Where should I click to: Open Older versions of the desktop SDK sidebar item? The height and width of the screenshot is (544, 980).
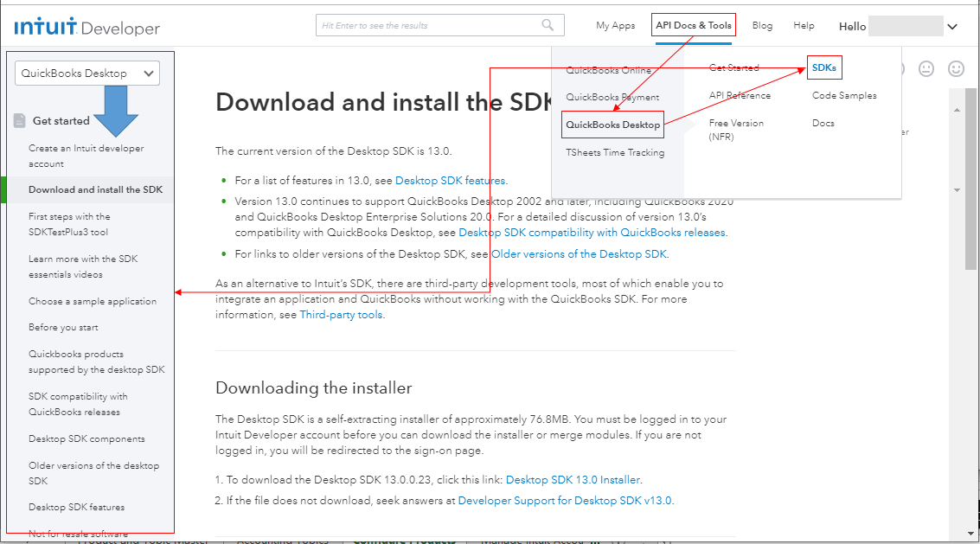(93, 473)
